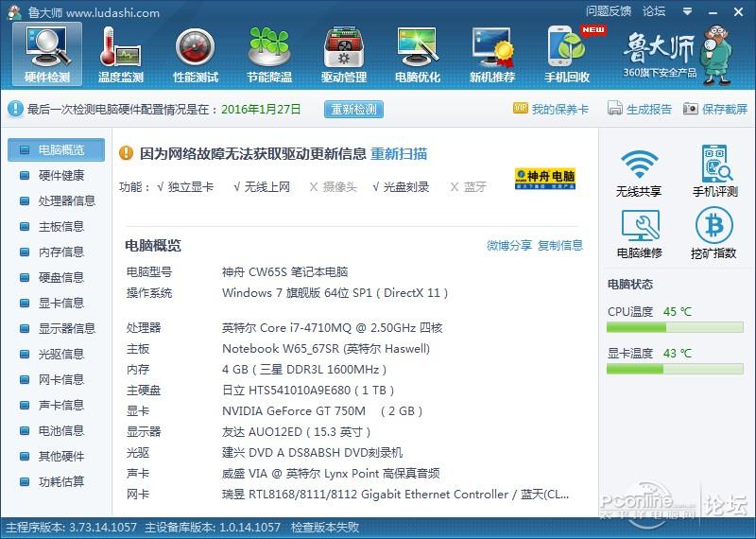Open the 手机评测 phone benchmark tool
756x539 pixels.
click(x=715, y=171)
